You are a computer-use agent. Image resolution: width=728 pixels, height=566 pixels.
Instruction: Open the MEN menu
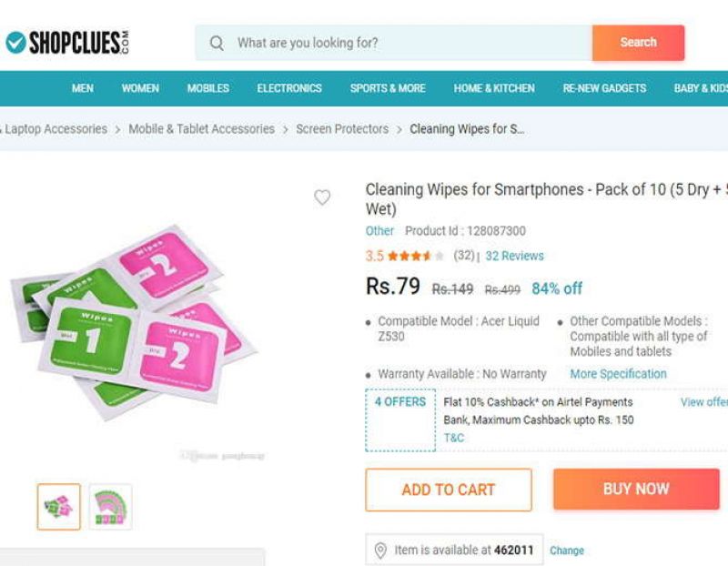83,88
